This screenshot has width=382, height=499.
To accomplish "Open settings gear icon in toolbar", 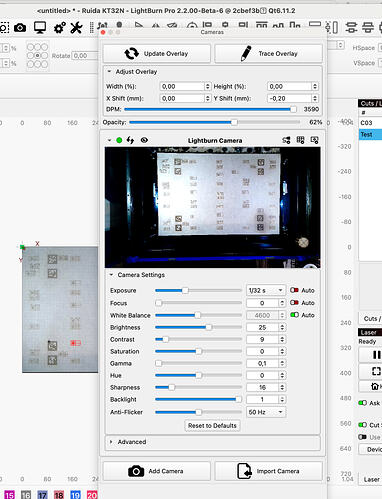I will click(59, 28).
